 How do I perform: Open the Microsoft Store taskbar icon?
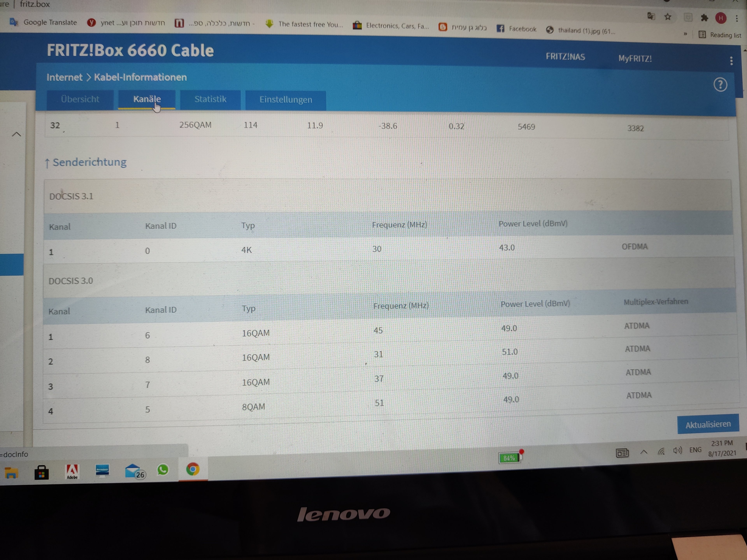point(42,472)
